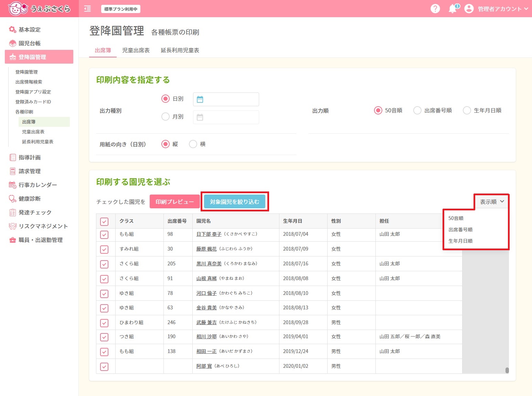Open sidebar 児童出席表 item under 各種印刷
The image size is (532, 396).
click(33, 132)
